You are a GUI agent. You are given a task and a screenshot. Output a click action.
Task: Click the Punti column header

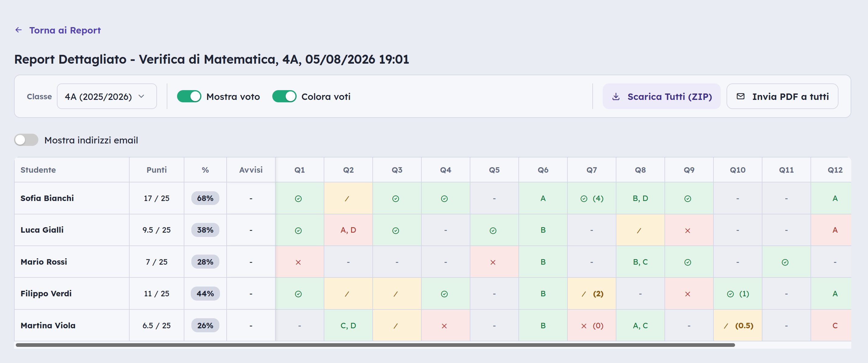(x=157, y=170)
